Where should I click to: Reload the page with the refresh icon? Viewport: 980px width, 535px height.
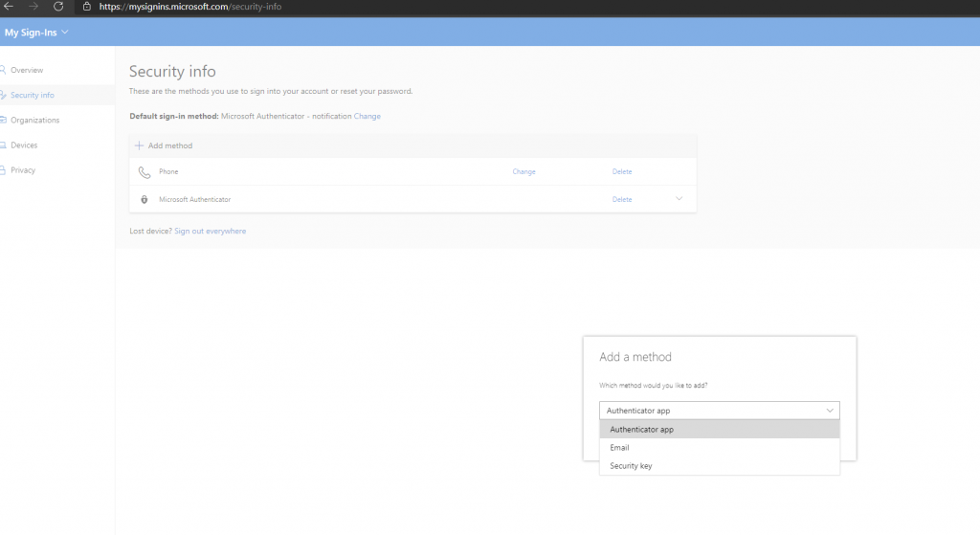(x=58, y=7)
